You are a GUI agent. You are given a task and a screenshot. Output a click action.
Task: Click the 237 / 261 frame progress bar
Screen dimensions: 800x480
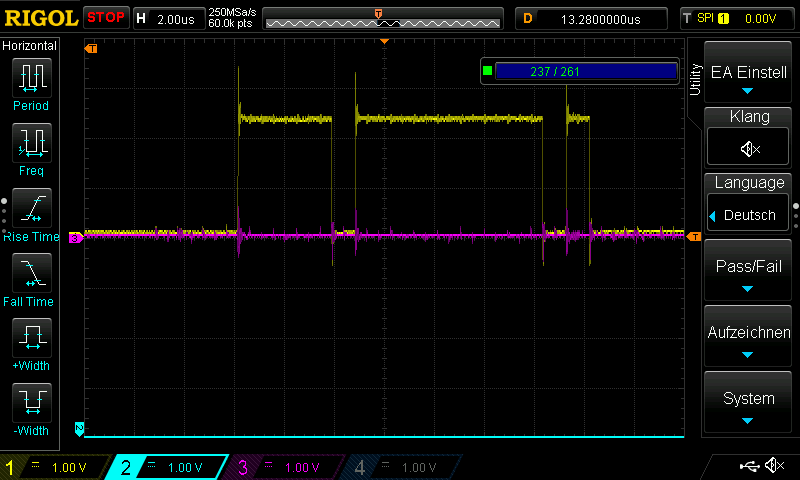click(x=585, y=71)
